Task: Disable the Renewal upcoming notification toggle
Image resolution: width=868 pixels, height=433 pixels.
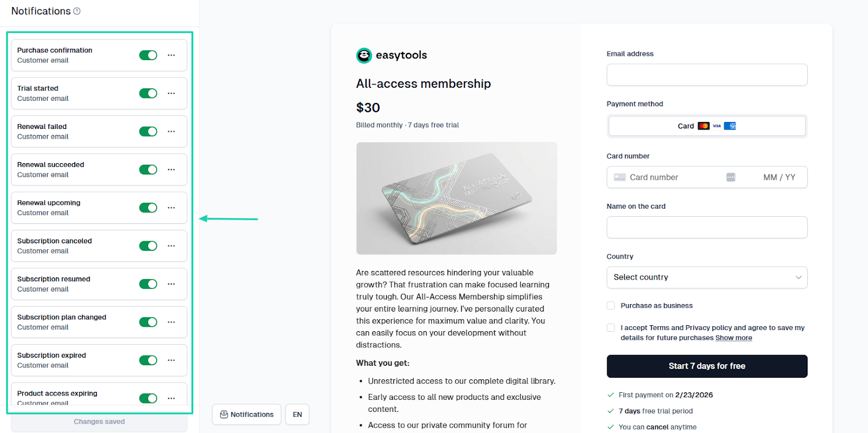Action: coord(148,208)
